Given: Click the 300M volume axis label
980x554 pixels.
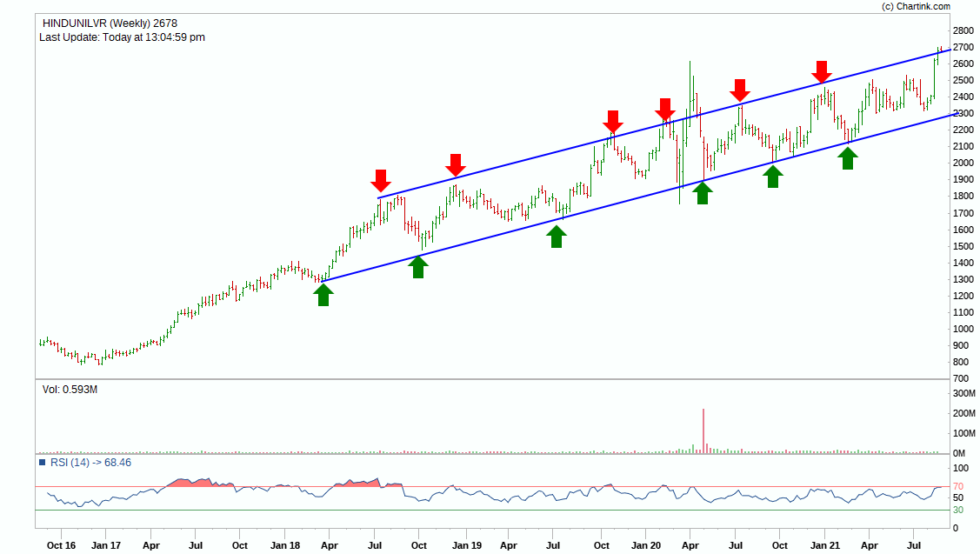Looking at the screenshot, I should pos(963,393).
